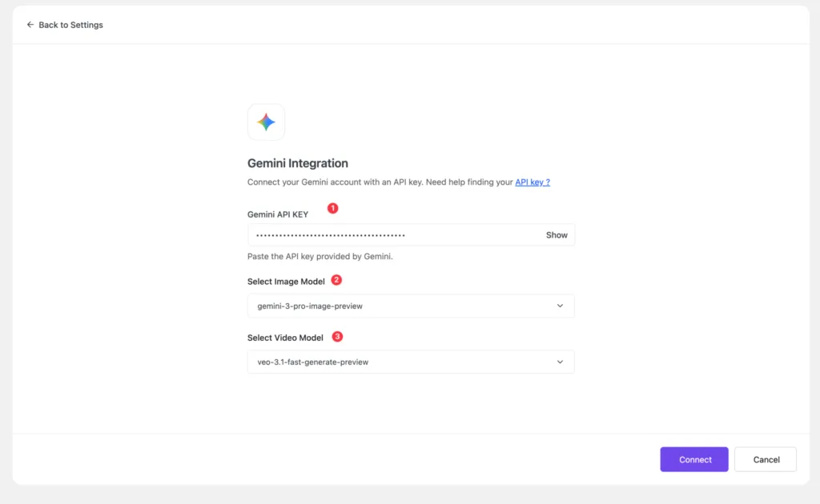Click the Select Video Model label

[285, 338]
